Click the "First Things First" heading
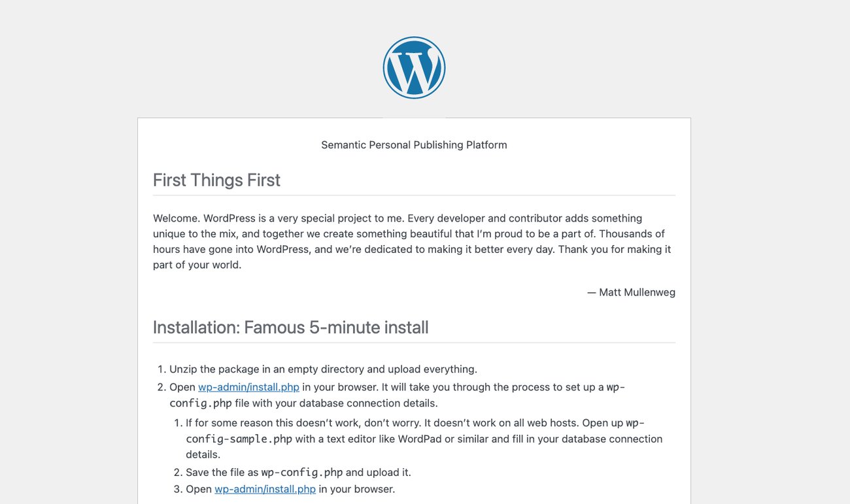Image resolution: width=850 pixels, height=504 pixels. pos(216,180)
